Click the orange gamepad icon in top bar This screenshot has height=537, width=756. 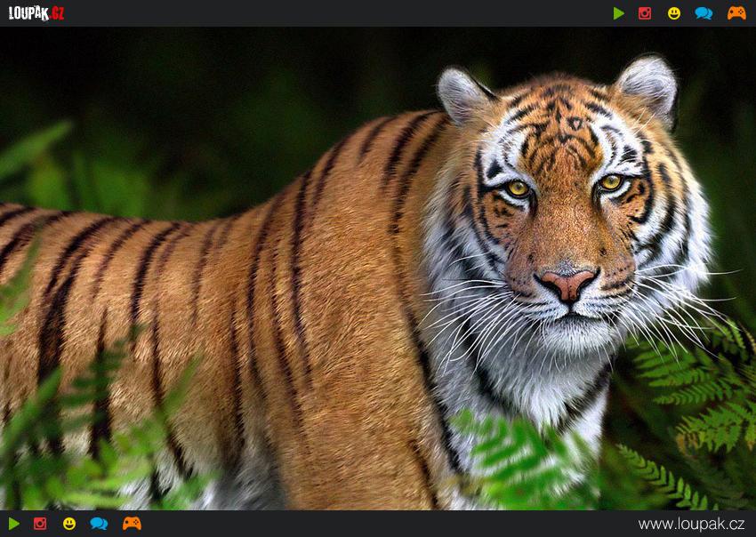(x=736, y=13)
